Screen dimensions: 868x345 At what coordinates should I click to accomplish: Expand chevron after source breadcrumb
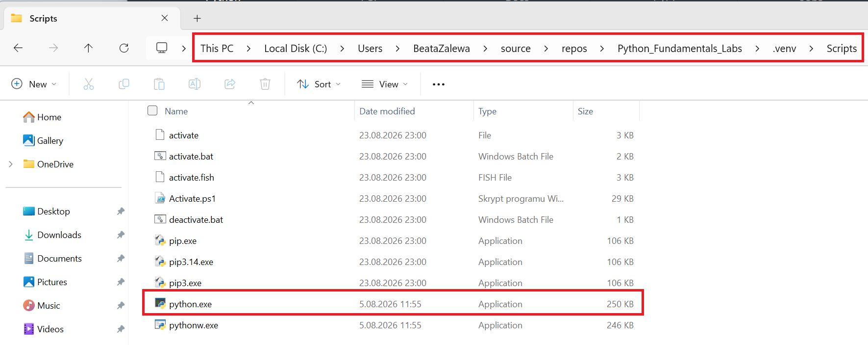click(546, 48)
